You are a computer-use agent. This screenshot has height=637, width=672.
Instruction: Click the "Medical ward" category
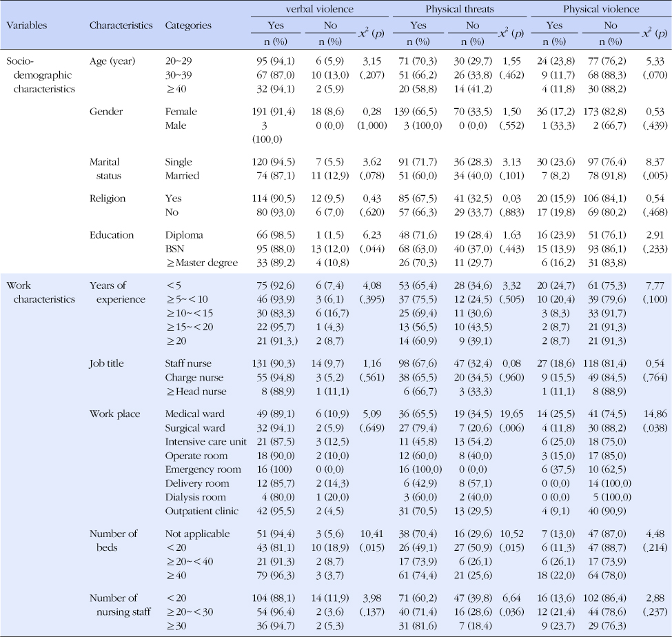(x=194, y=414)
